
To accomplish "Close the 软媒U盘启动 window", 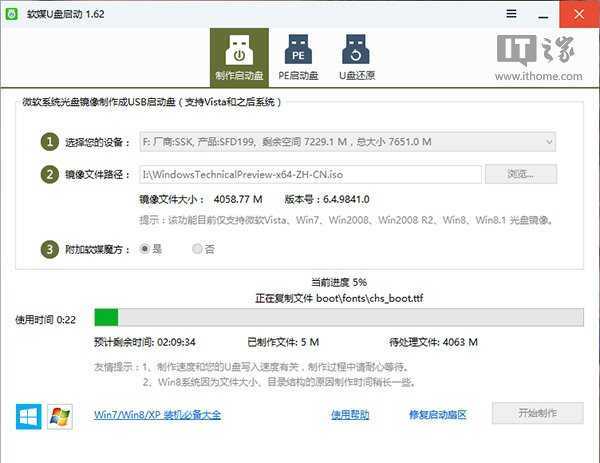I will pyautogui.click(x=579, y=14).
